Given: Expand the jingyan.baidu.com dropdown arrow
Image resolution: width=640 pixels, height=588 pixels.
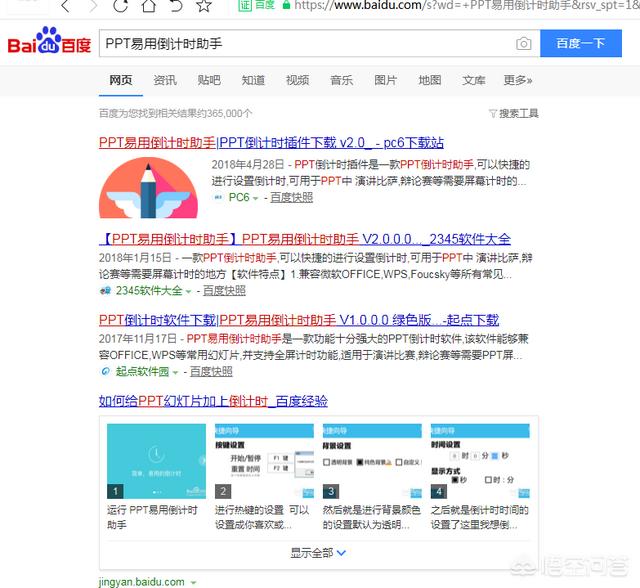Looking at the screenshot, I should coord(193,583).
